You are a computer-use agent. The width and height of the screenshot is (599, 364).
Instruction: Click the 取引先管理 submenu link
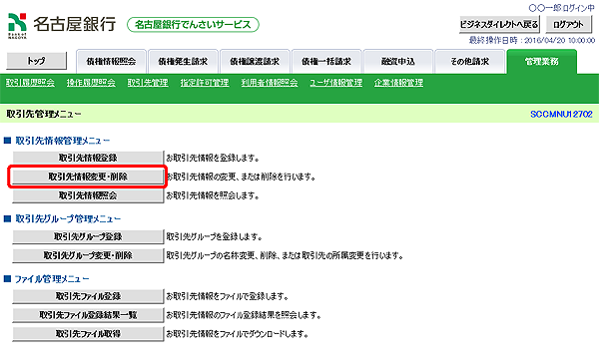(148, 83)
